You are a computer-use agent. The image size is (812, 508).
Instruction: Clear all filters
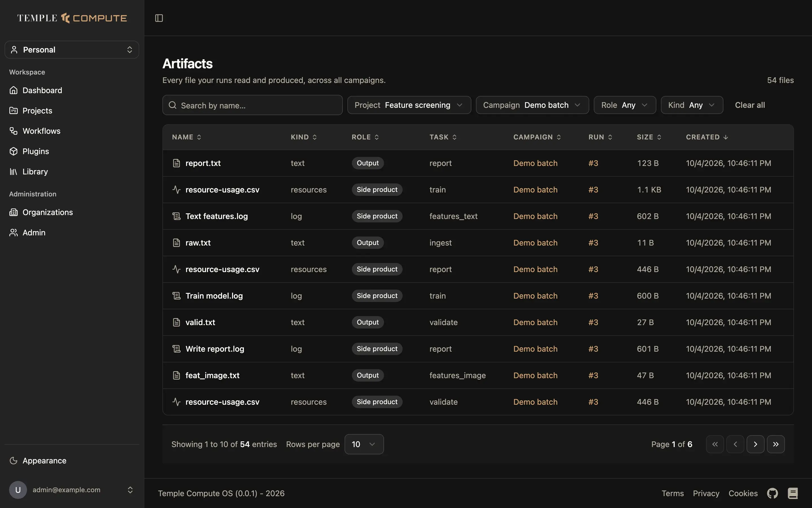[x=750, y=105]
